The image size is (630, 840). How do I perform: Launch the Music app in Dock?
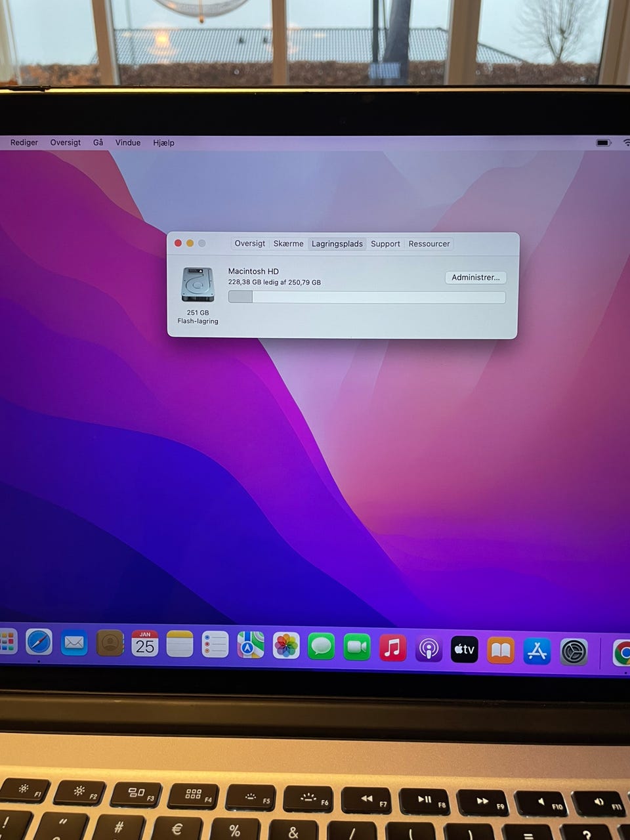[x=392, y=648]
